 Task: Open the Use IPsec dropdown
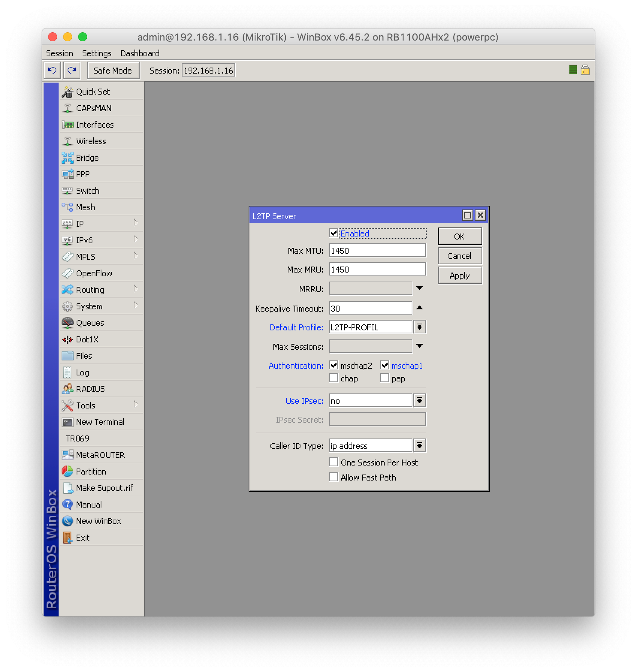click(420, 401)
